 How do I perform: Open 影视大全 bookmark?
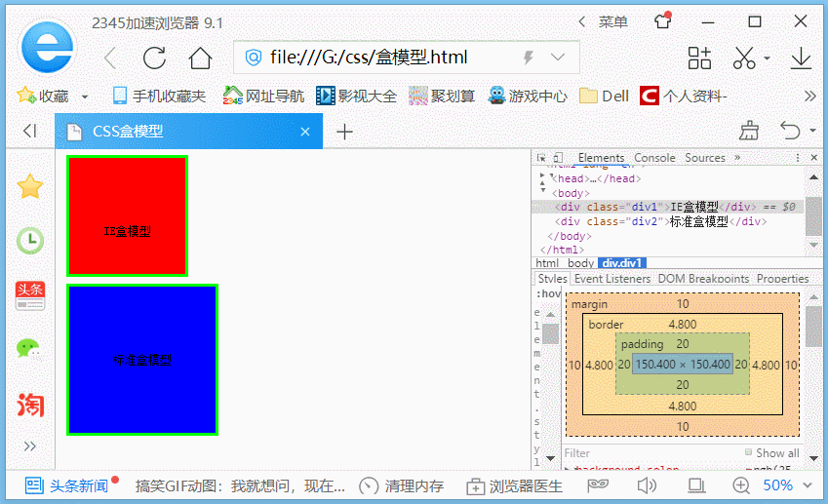[x=356, y=96]
